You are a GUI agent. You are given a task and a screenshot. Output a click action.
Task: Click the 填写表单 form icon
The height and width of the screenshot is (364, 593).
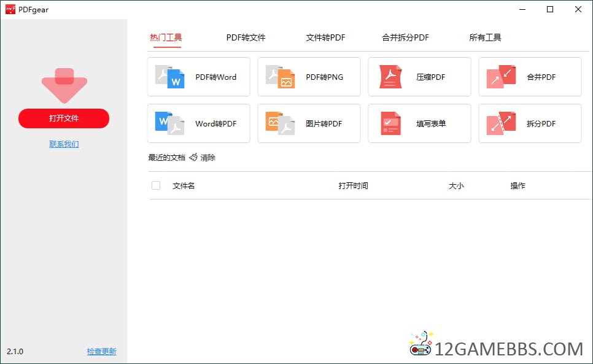pos(390,123)
